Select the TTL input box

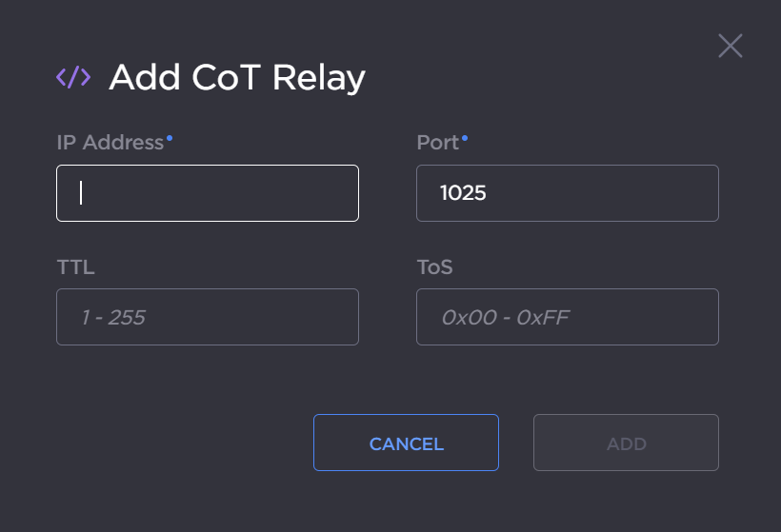click(x=208, y=317)
